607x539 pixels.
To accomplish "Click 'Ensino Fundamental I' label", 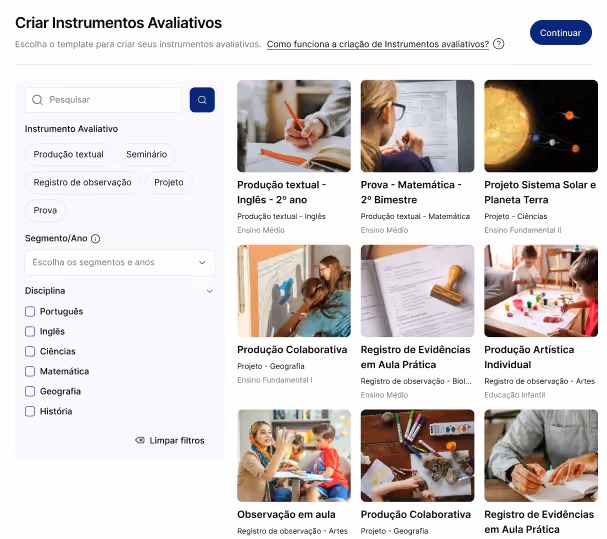I will pos(274,380).
